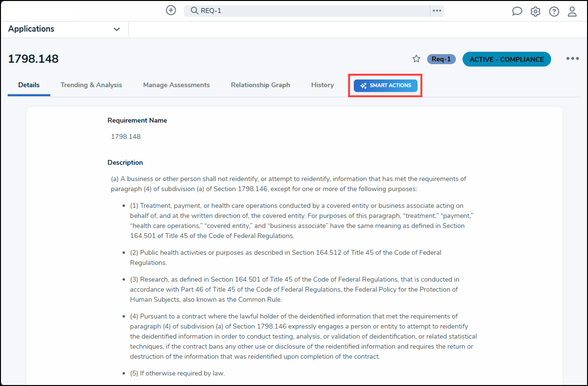This screenshot has height=386, width=588.
Task: Click the Smart Actions button
Action: coord(385,86)
